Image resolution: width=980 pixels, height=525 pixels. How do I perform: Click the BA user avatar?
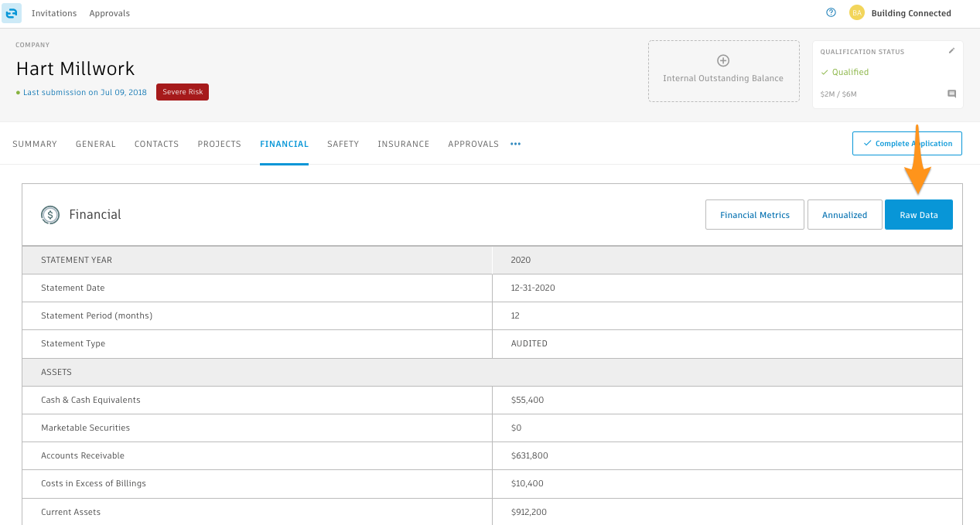coord(856,13)
